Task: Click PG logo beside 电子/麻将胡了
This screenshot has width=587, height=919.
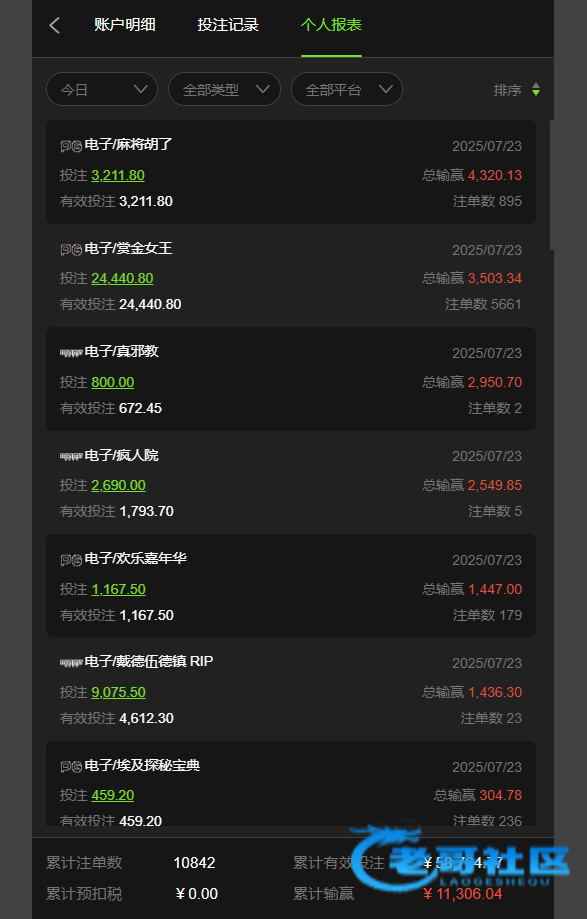Action: pyautogui.click(x=71, y=146)
